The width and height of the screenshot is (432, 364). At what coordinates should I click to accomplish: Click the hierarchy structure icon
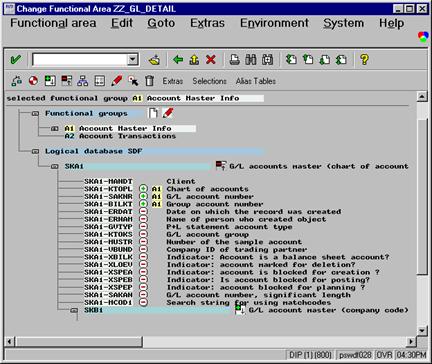(x=83, y=81)
